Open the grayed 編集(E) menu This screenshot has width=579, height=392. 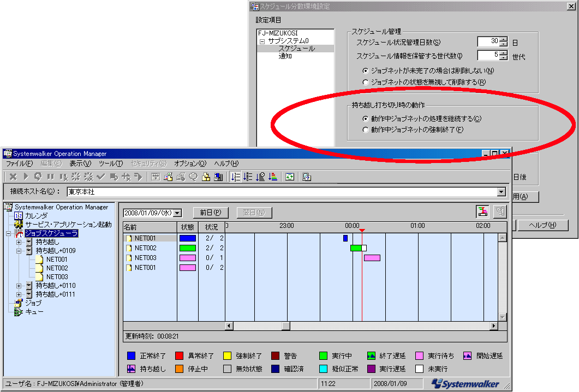coord(51,164)
